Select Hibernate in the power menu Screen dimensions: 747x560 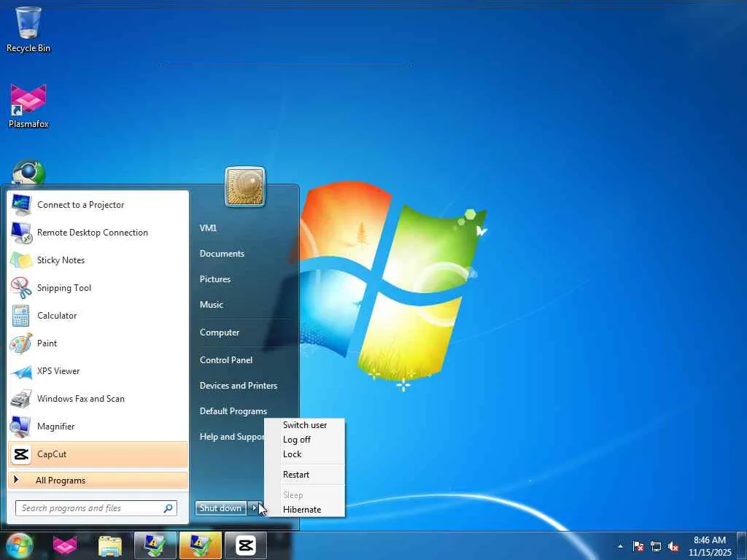(305, 510)
